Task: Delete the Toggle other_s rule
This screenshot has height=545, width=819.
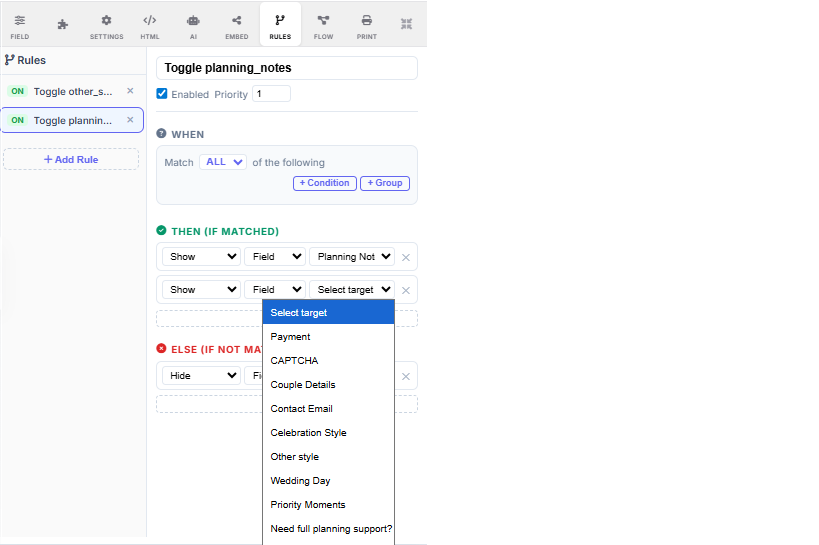Action: point(131,91)
